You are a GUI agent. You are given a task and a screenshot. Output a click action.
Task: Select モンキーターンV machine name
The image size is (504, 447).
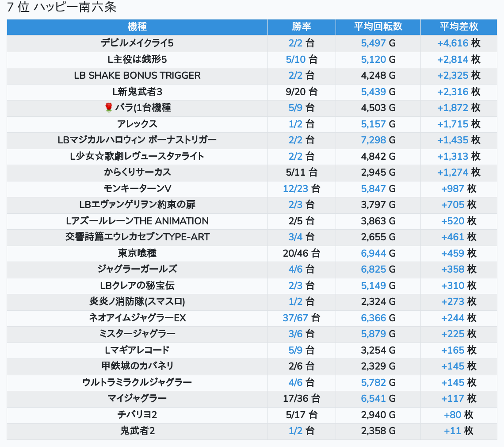(137, 189)
